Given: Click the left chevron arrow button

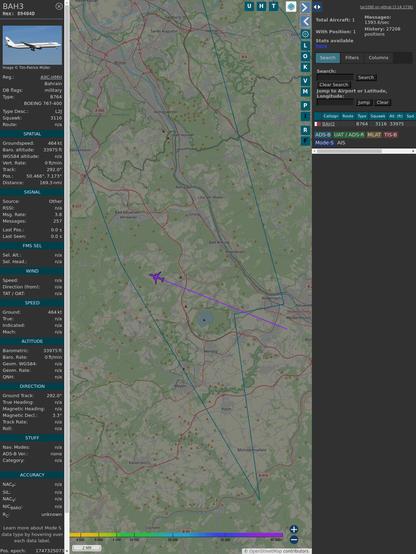Looking at the screenshot, I should click(305, 21).
